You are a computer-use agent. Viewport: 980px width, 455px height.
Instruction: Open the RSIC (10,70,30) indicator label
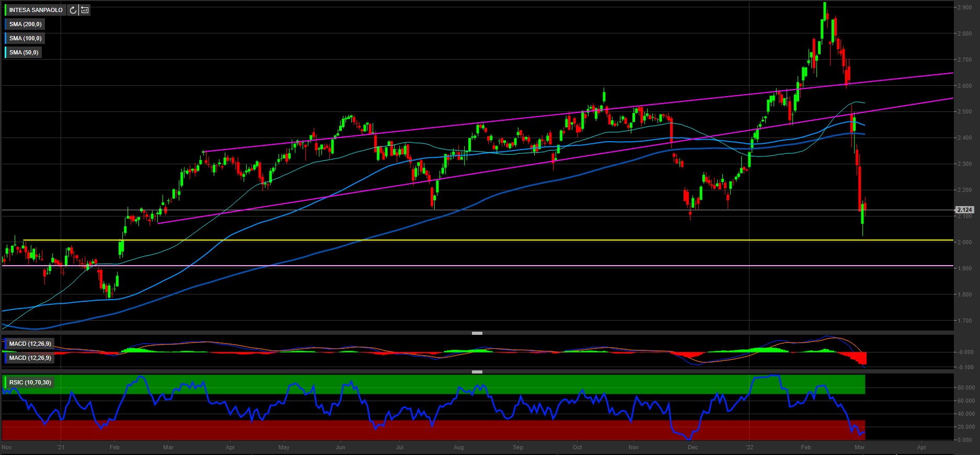point(30,382)
